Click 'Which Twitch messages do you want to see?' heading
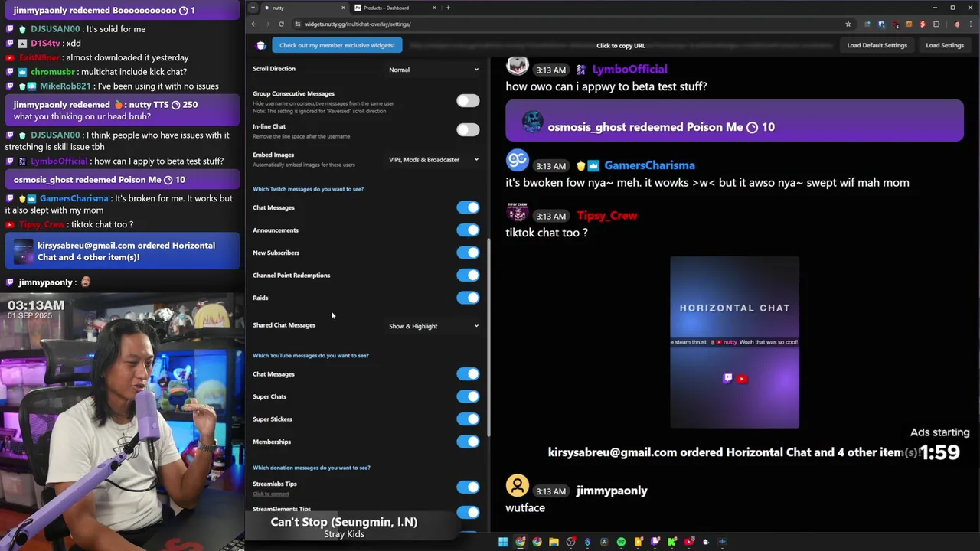Screen dimensions: 980x551 click(x=308, y=189)
